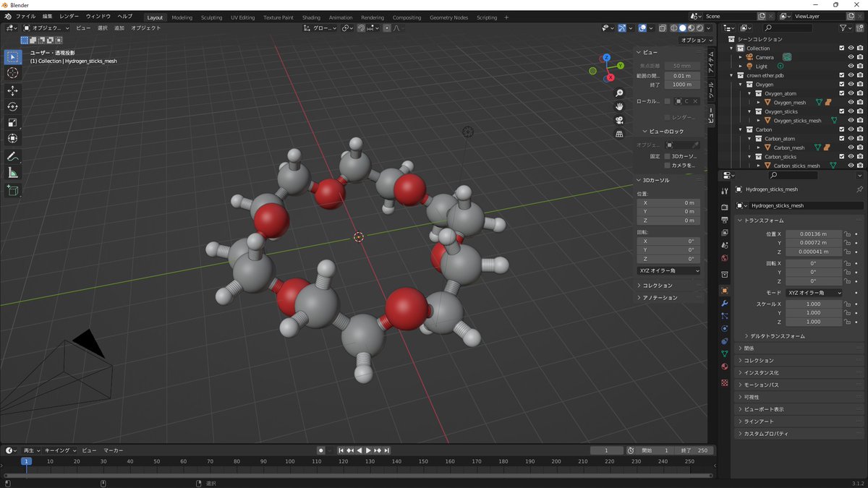This screenshot has height=488, width=868.
Task: Disable Carbon_mesh render camera icon
Action: (x=860, y=147)
